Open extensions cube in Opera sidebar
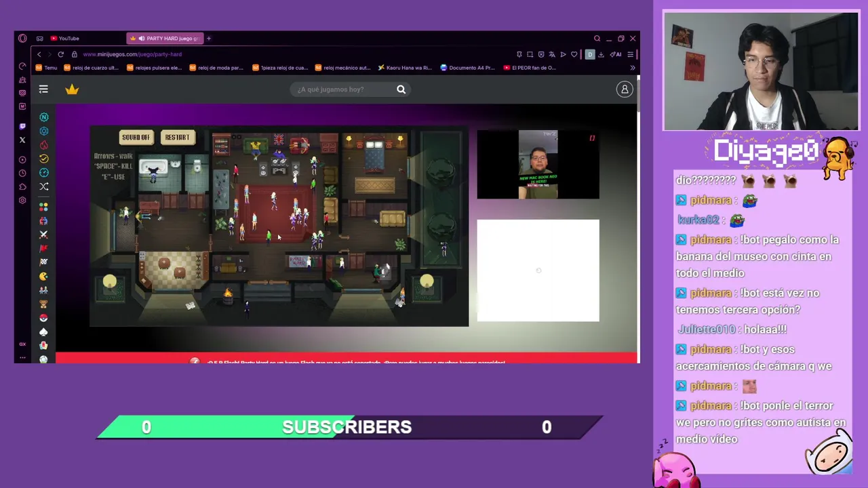The width and height of the screenshot is (868, 488). (x=22, y=187)
